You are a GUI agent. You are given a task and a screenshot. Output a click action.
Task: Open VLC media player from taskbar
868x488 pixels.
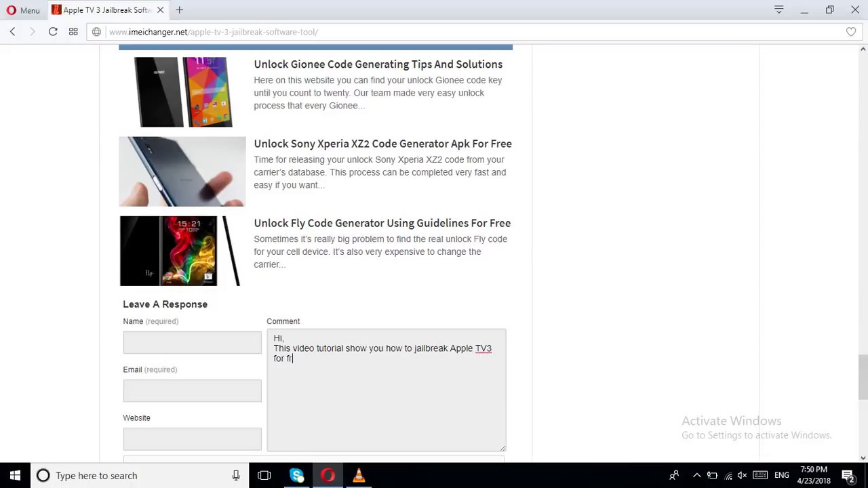tap(359, 476)
